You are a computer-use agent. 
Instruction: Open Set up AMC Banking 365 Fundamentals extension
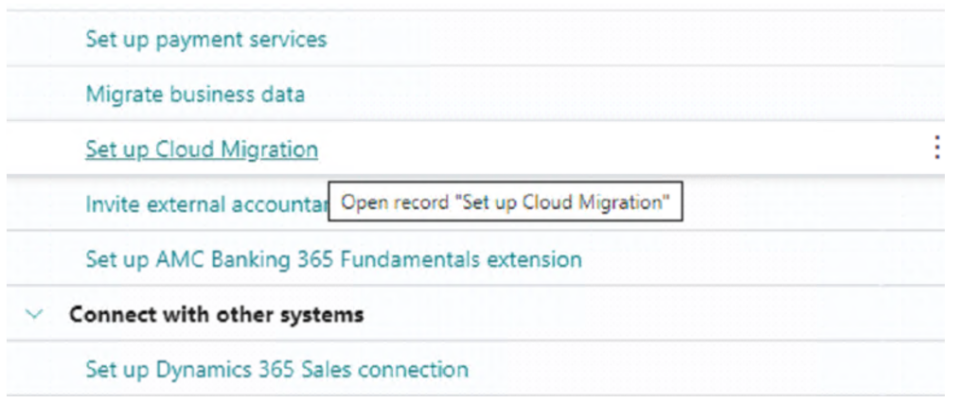tap(333, 260)
